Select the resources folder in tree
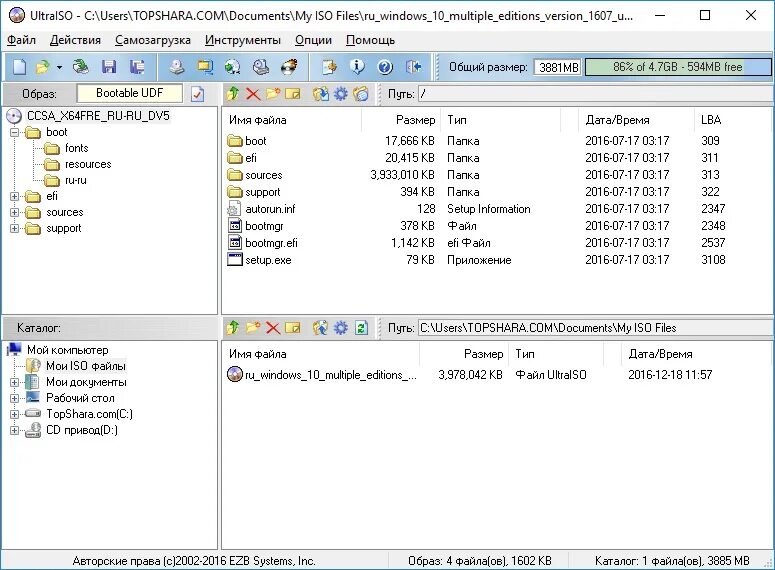 click(x=88, y=164)
